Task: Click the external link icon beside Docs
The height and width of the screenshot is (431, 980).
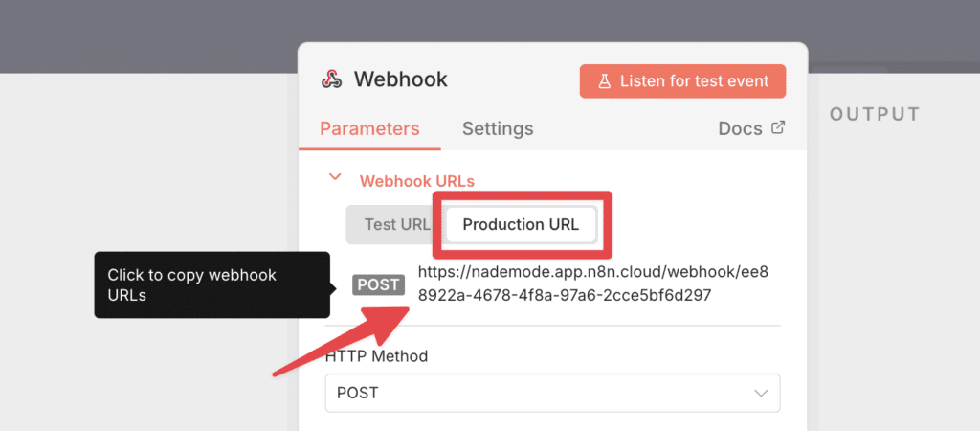Action: point(778,127)
